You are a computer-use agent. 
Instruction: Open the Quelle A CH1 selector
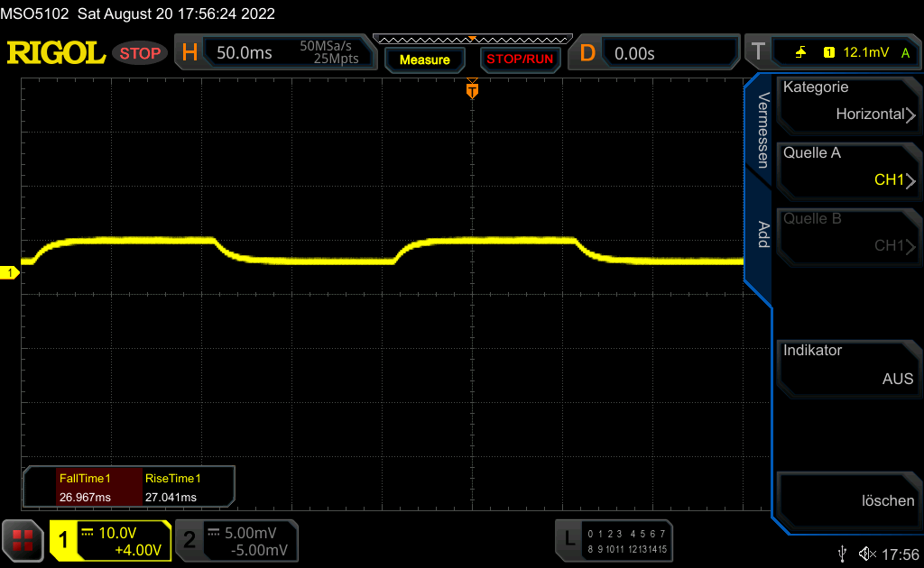point(848,171)
